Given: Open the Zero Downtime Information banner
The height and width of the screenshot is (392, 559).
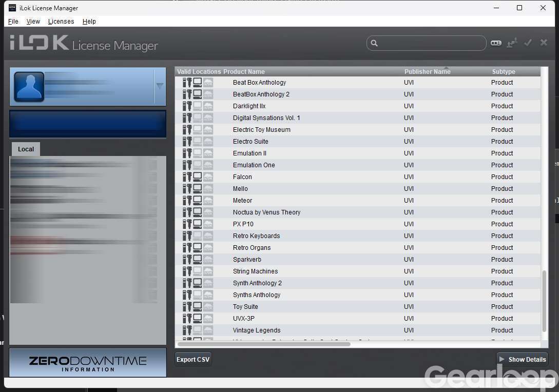Looking at the screenshot, I should click(x=88, y=363).
